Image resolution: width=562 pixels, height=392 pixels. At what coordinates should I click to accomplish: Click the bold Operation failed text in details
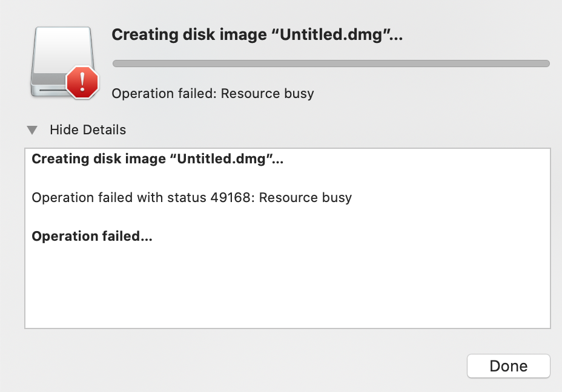pos(91,236)
